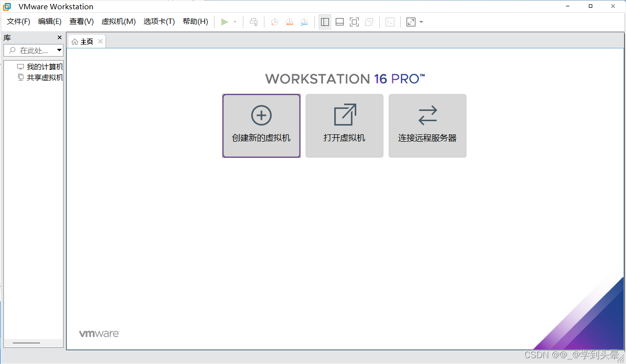Click 创建新的虚拟机 to create a new VM
Image resolution: width=626 pixels, height=364 pixels.
[x=261, y=126]
